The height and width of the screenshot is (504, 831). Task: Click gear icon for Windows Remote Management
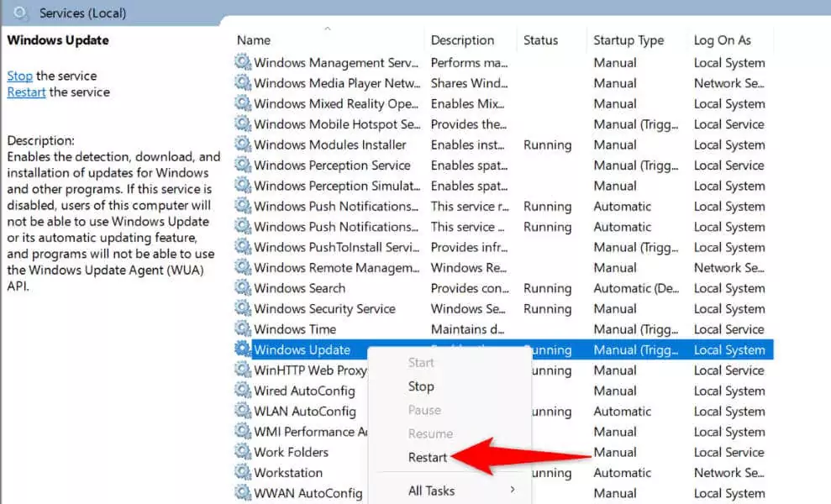click(243, 267)
